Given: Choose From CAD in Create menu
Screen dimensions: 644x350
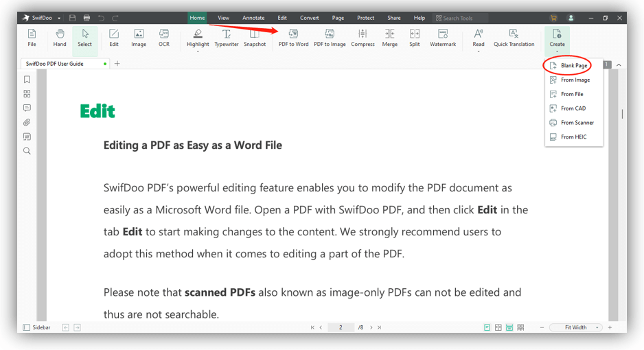Looking at the screenshot, I should pyautogui.click(x=574, y=108).
